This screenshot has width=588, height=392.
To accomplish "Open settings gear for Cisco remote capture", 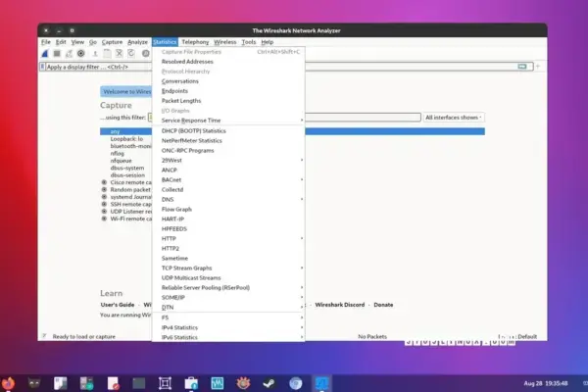I will (x=104, y=182).
